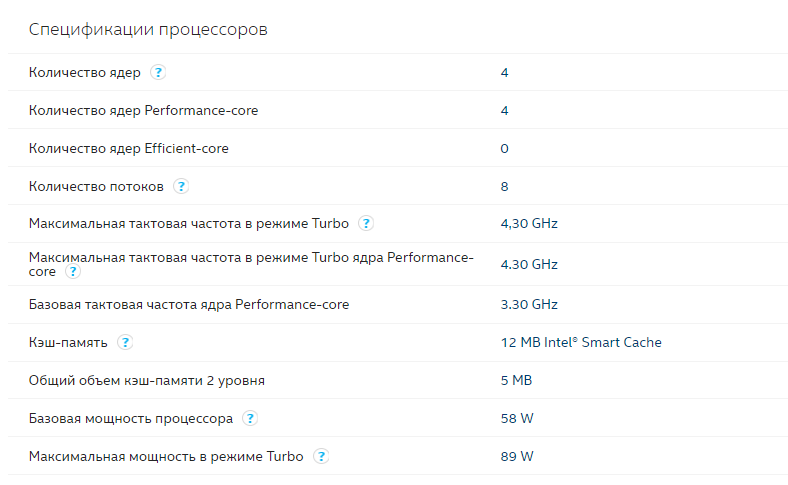Click the Спецификации процессоров heading
Viewport: 788px width, 485px height.
point(148,29)
